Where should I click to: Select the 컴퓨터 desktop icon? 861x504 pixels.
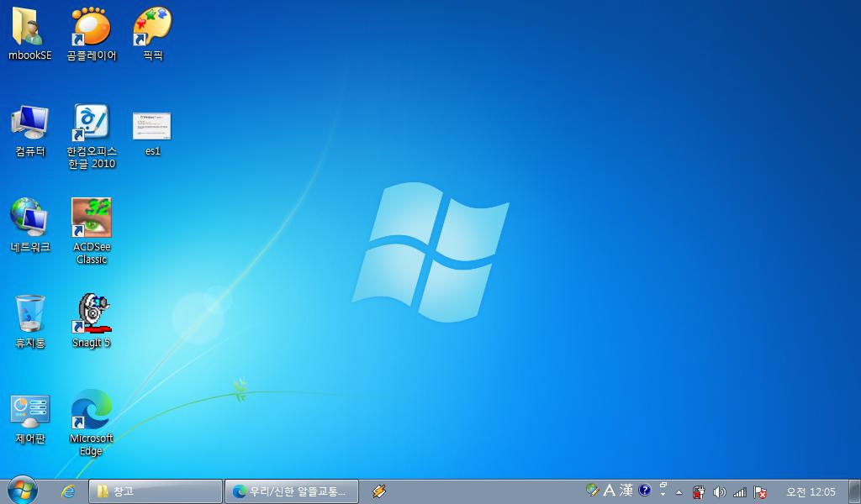point(29,130)
